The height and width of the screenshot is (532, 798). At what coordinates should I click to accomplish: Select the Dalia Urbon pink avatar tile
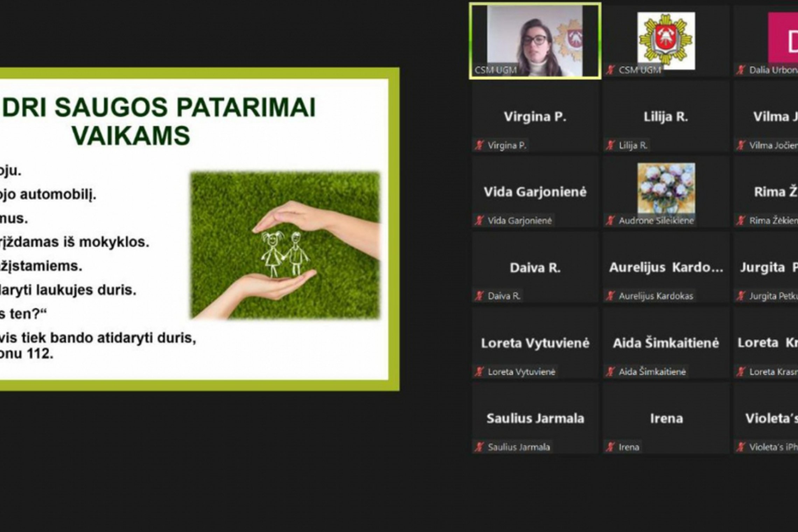coord(766,41)
